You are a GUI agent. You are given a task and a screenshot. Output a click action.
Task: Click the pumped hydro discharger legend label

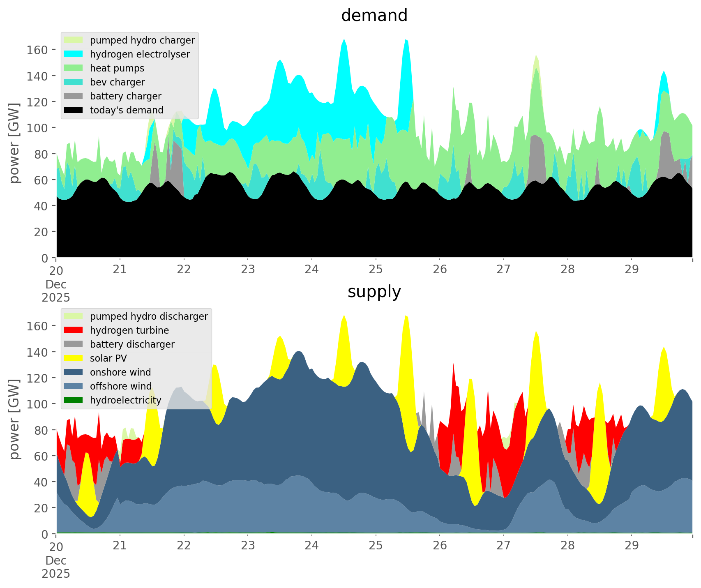149,316
